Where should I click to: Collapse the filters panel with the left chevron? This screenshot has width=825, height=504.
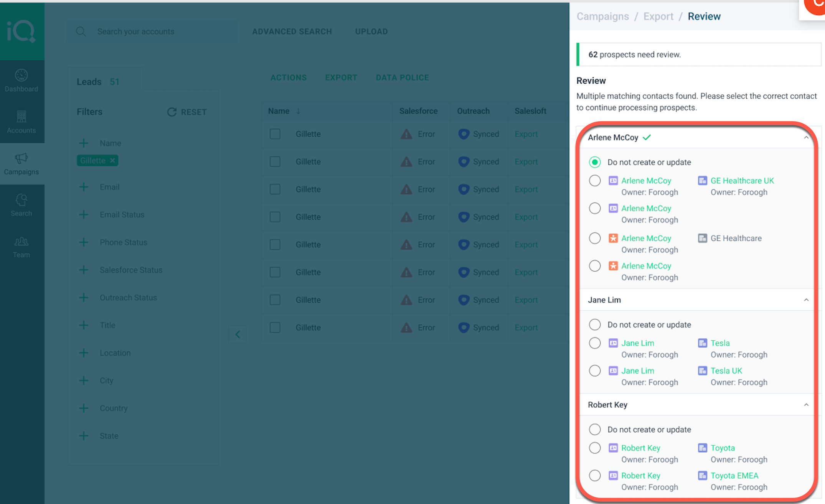[x=238, y=334]
